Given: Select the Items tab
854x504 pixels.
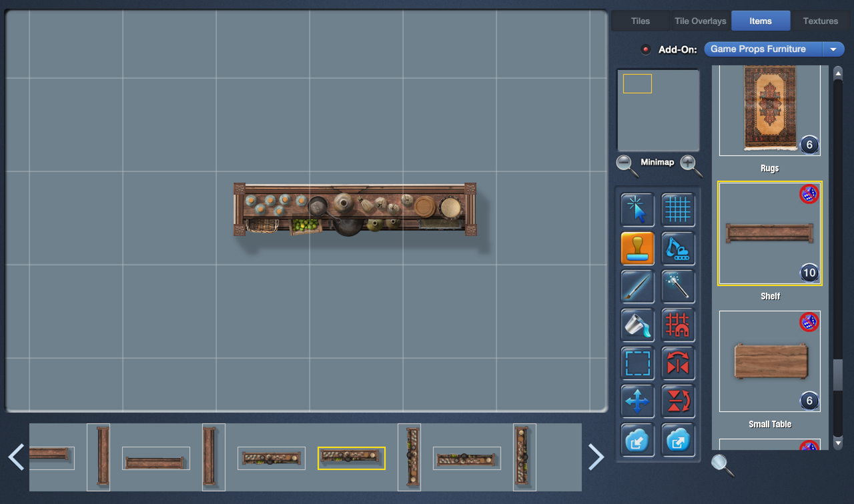Looking at the screenshot, I should (761, 21).
